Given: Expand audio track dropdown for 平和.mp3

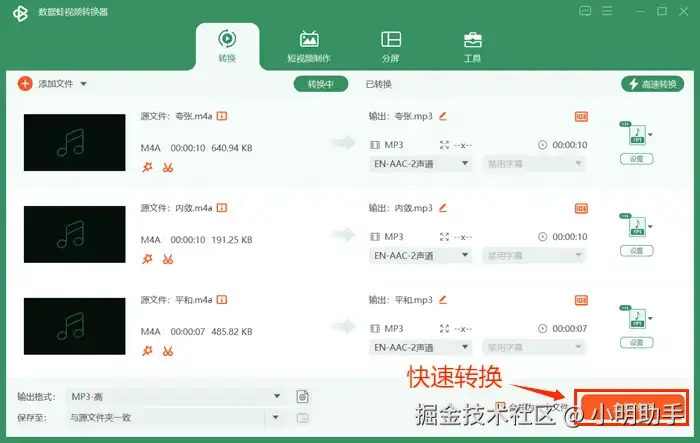Looking at the screenshot, I should coord(420,347).
